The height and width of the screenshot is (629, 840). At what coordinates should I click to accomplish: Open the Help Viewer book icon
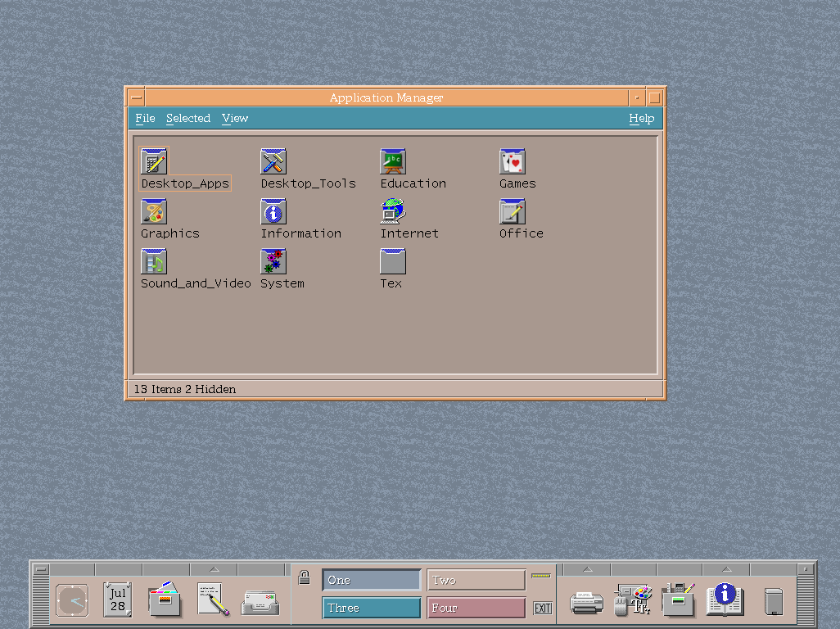click(724, 600)
